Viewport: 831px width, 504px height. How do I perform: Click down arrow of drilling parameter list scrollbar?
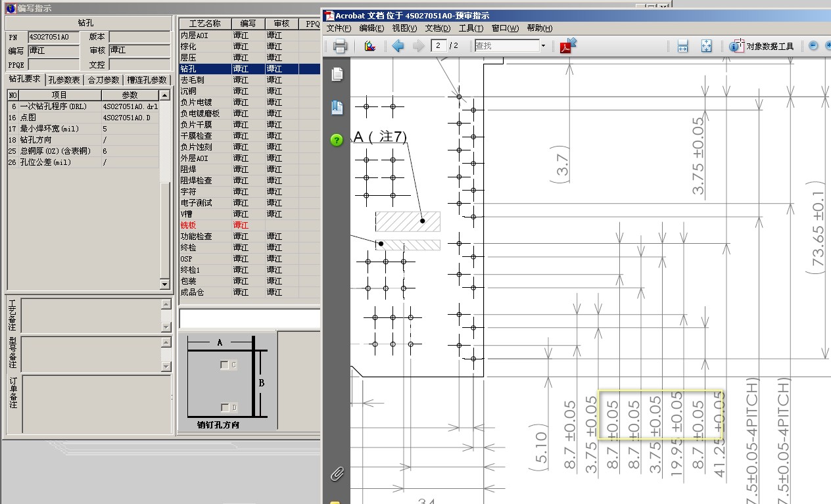coord(164,284)
